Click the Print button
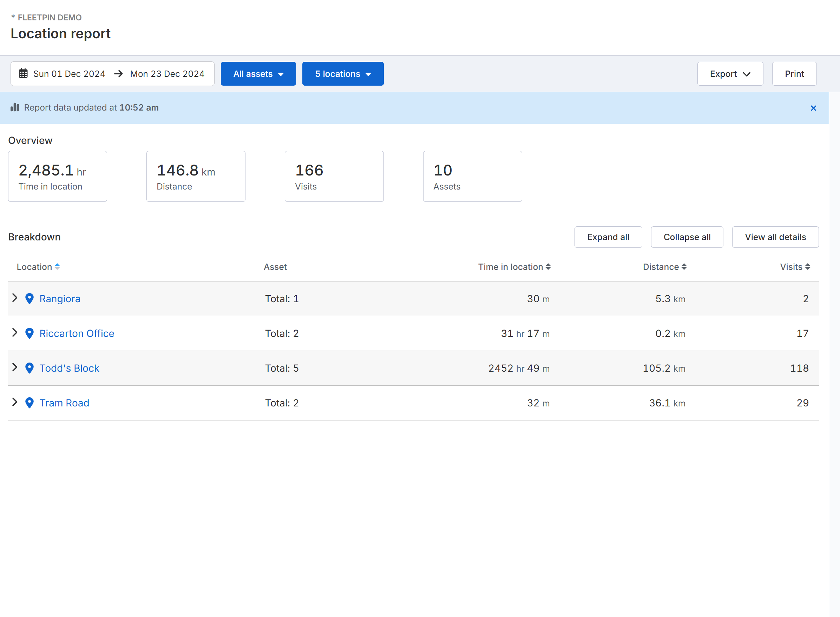Viewport: 840px width, 617px height. pos(794,74)
